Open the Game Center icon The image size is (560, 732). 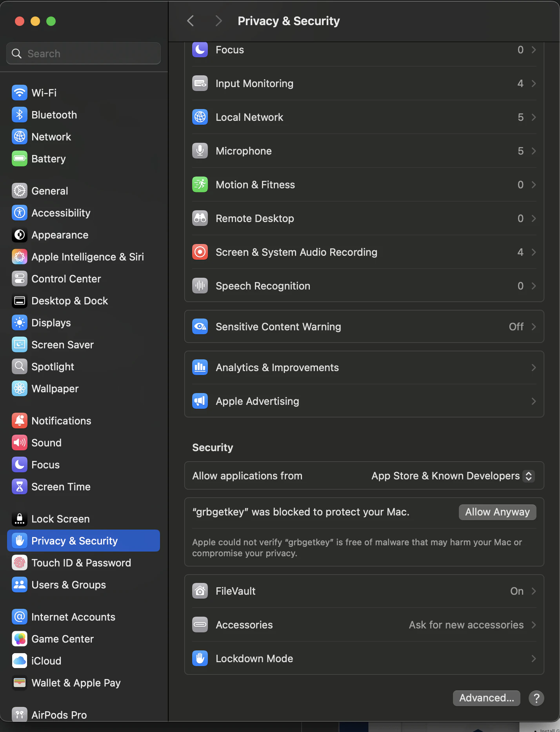[x=20, y=639]
